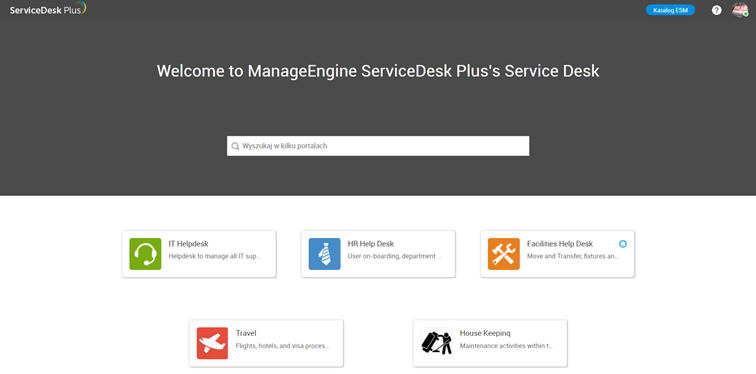Viewport: 756px width, 374px height.
Task: Open the Travel portal title
Action: [246, 333]
